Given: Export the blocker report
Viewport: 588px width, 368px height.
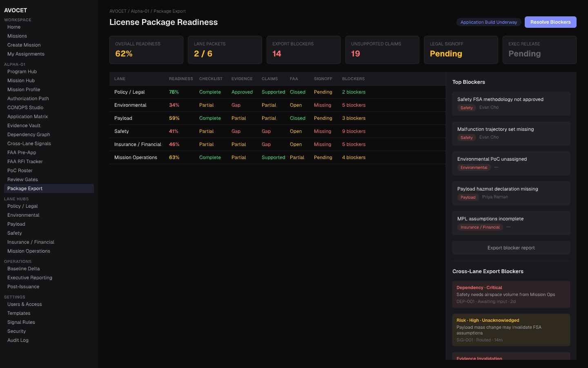Looking at the screenshot, I should [511, 248].
